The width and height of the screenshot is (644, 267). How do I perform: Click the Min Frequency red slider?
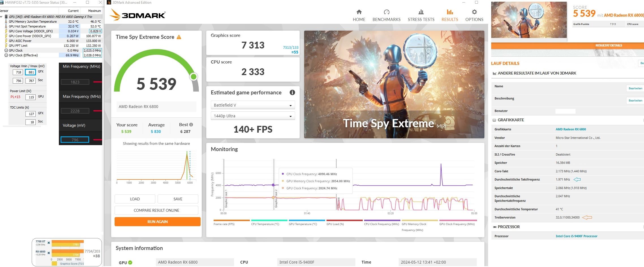click(98, 82)
